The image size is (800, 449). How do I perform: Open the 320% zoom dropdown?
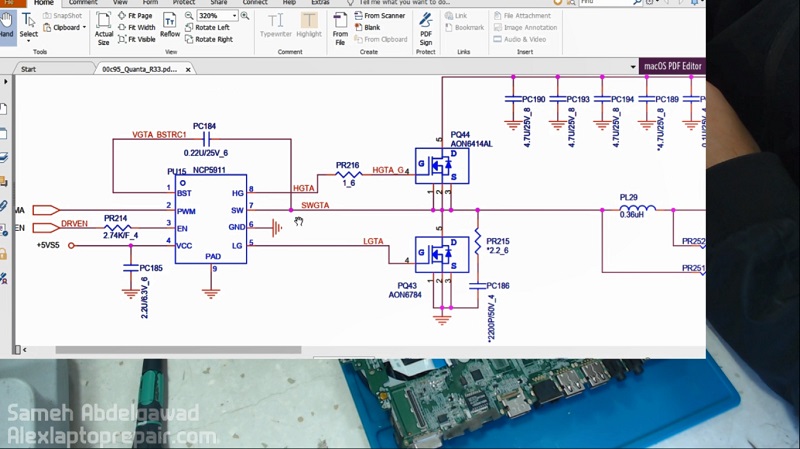tap(234, 16)
